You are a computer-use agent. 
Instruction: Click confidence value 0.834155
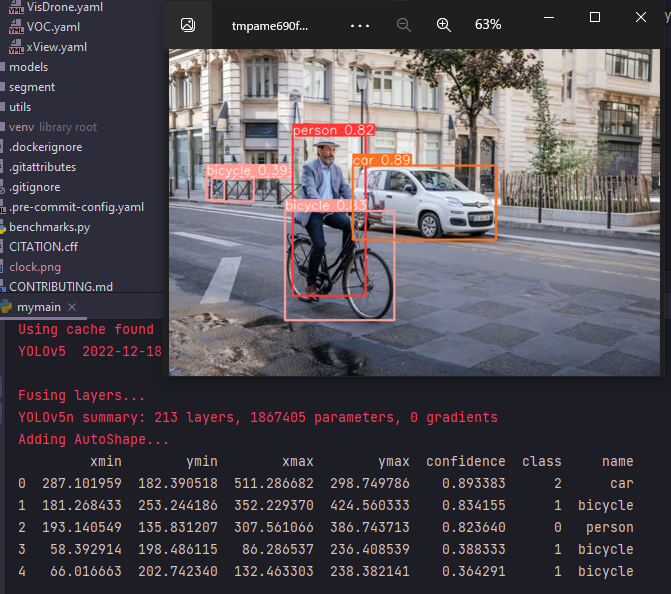click(474, 505)
